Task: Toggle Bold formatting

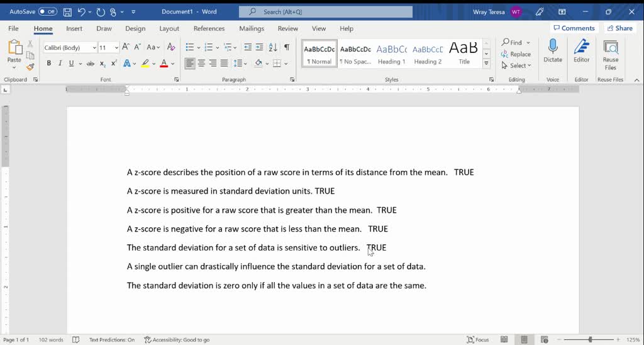Action: click(48, 64)
